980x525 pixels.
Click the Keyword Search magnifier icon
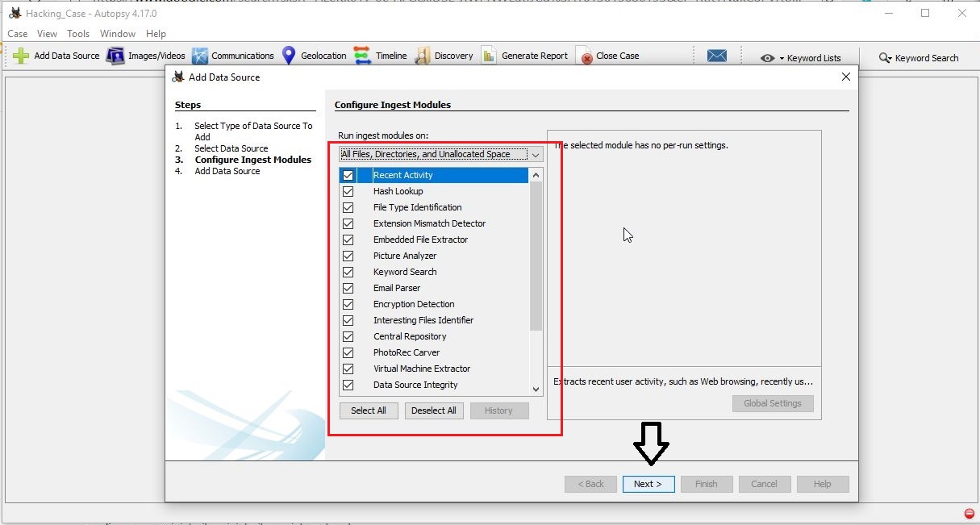(x=886, y=58)
